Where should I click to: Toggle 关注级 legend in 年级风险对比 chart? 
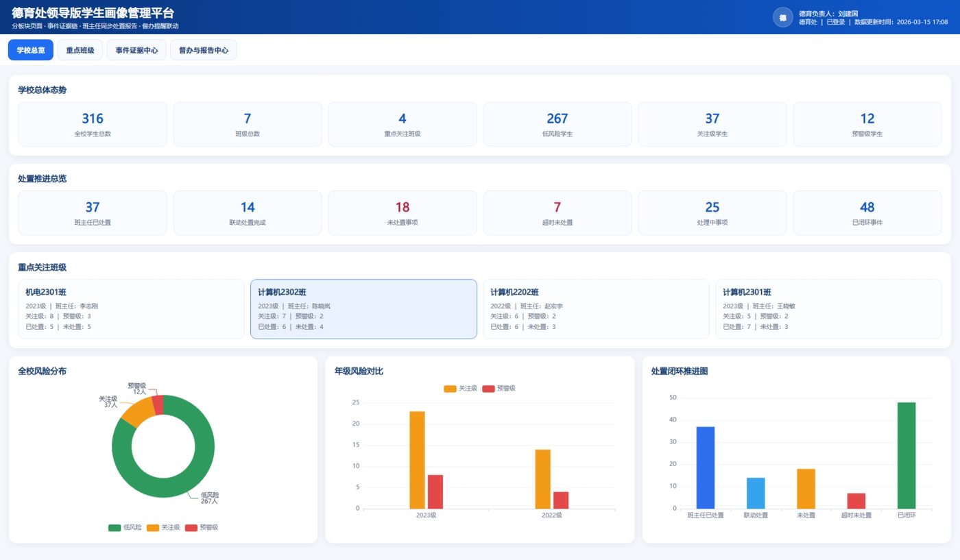[x=461, y=388]
